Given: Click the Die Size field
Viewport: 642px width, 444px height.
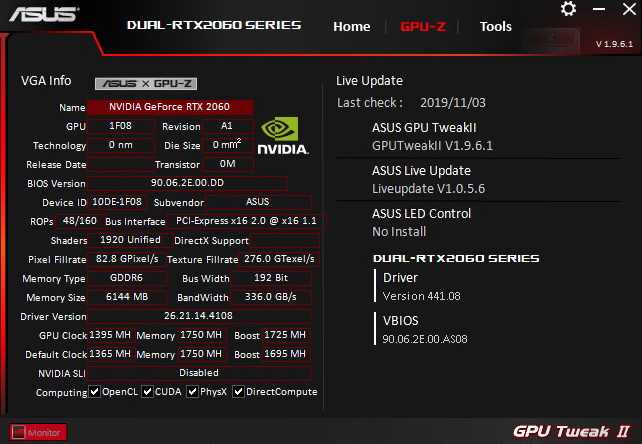Looking at the screenshot, I should point(228,145).
